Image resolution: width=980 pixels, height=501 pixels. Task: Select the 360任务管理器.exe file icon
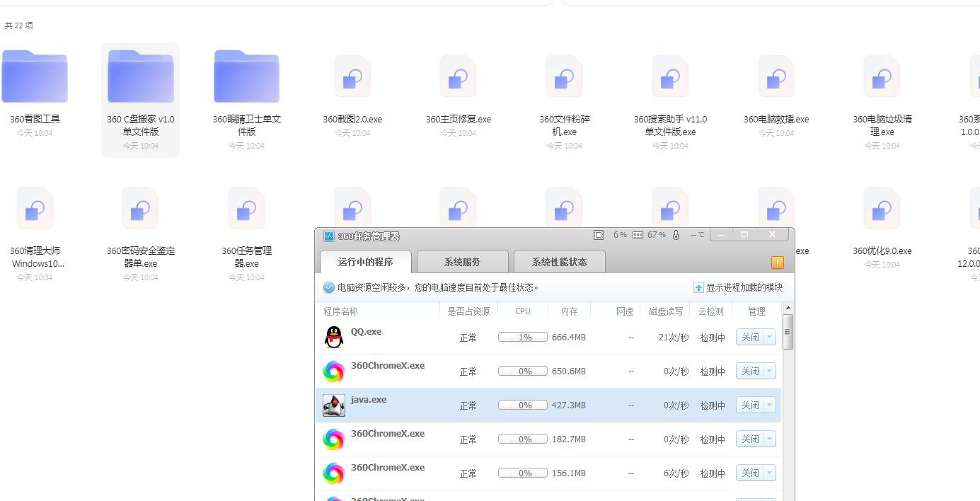pyautogui.click(x=247, y=208)
